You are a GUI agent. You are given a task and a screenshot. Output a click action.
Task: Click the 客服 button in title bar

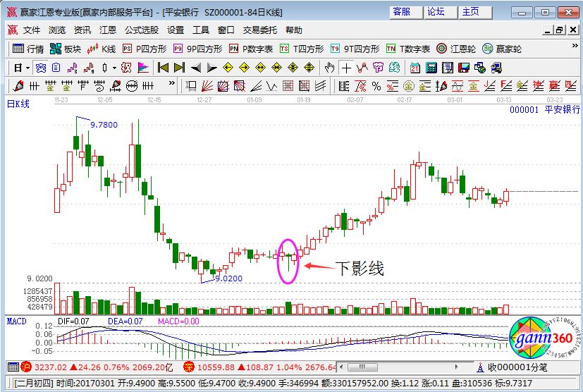403,12
